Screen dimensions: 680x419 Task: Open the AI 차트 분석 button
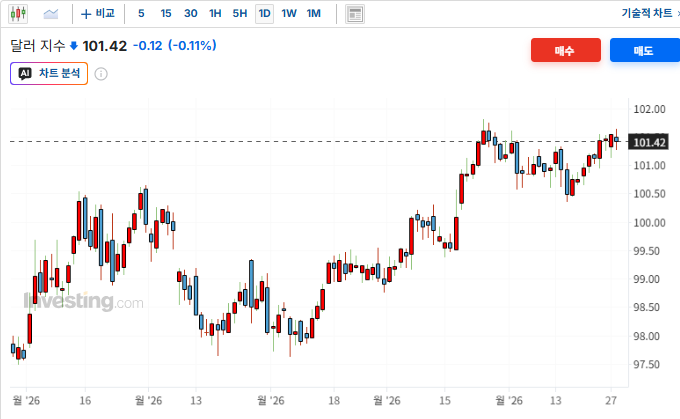tap(49, 73)
